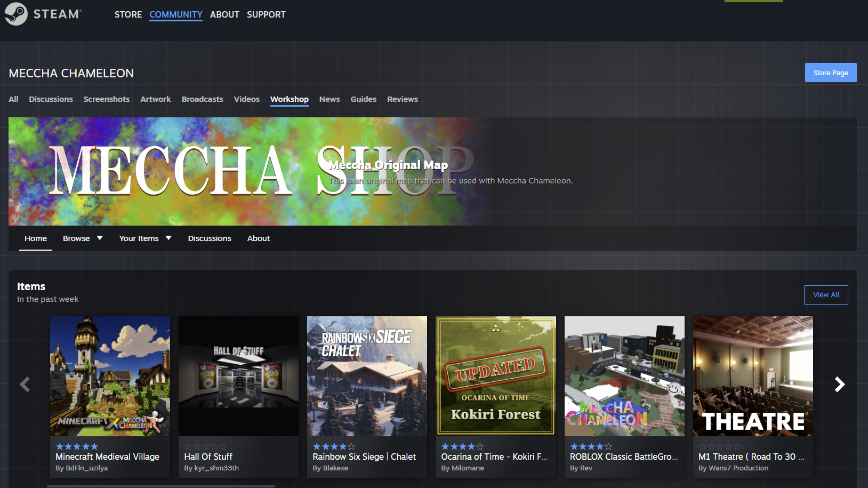Open Minecraft Medieval Village thumbnail
This screenshot has height=488, width=868.
[x=110, y=376]
